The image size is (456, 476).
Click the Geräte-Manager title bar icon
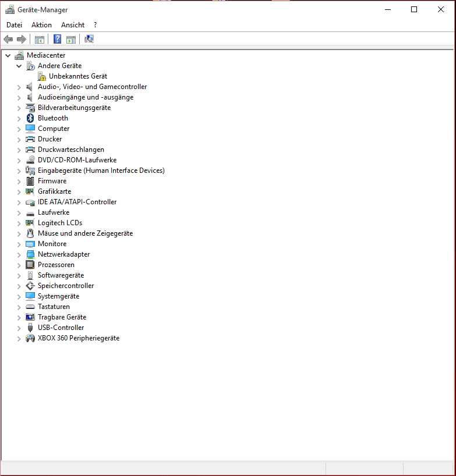(x=10, y=10)
